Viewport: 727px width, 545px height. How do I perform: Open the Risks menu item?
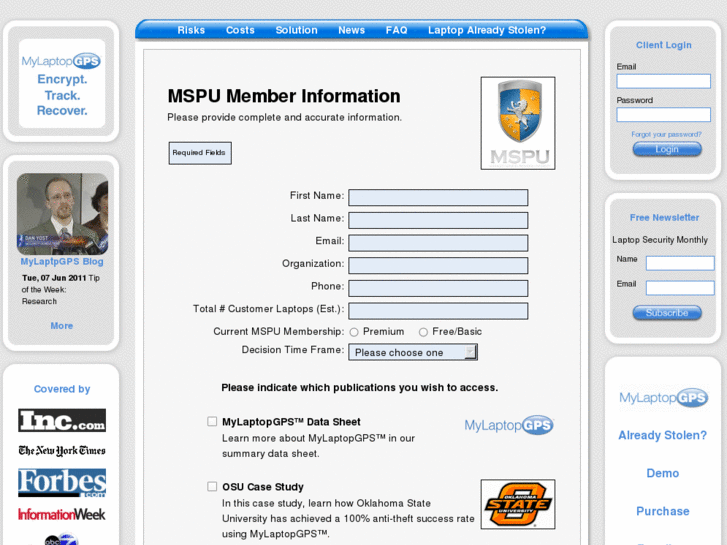(191, 30)
